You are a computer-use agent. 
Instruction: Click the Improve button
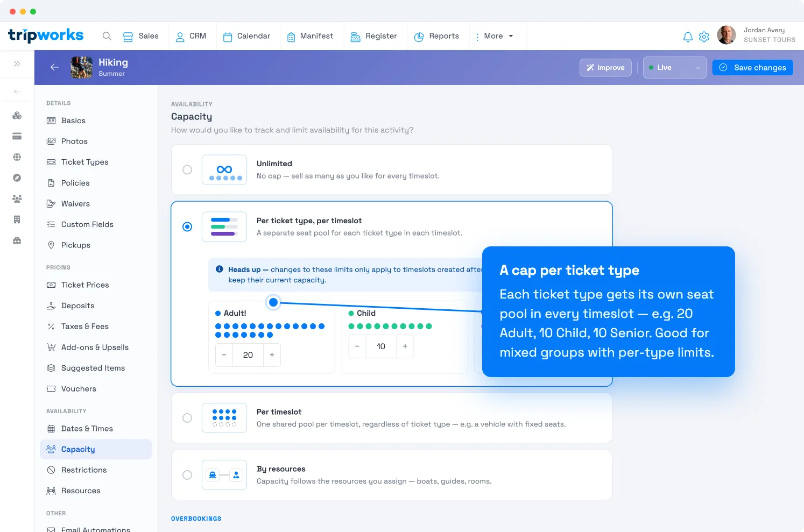tap(605, 68)
